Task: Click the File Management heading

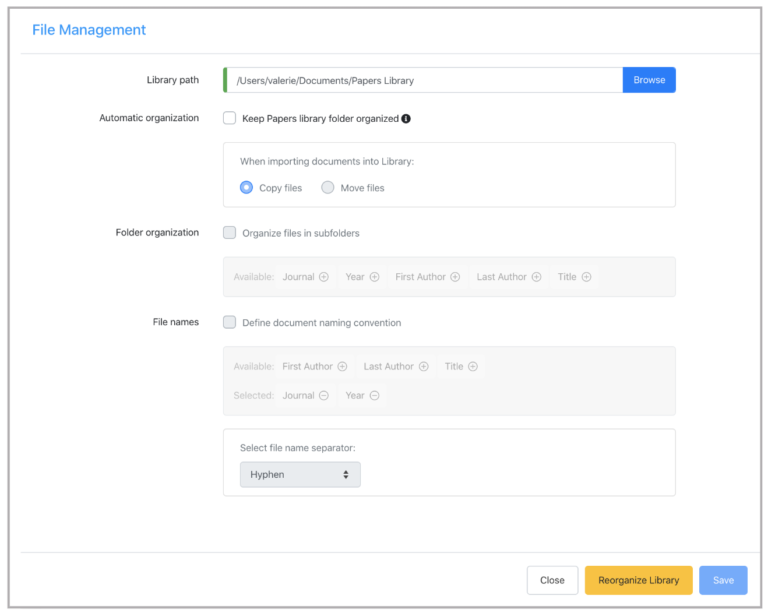Action: tap(89, 30)
